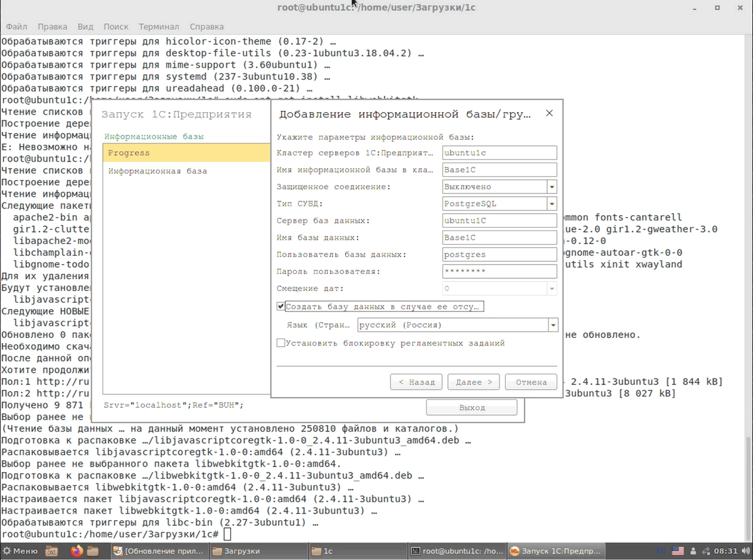Click the Пароль пользователя password field

pos(499,272)
